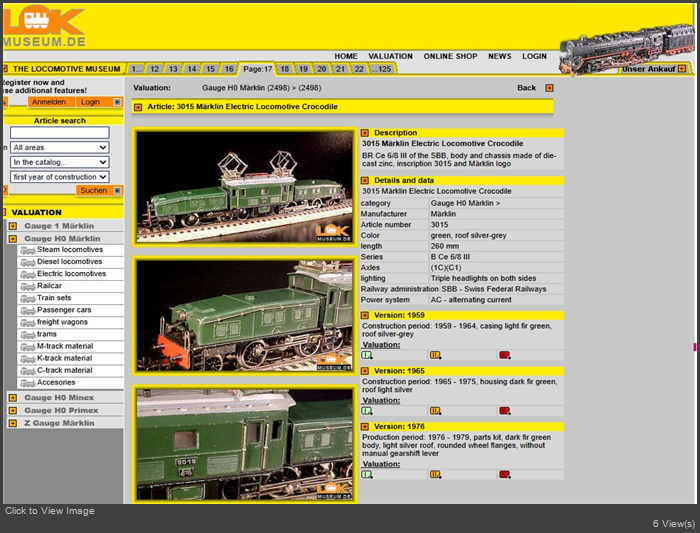Click the arrow icon beside Version: 1976

(x=365, y=427)
